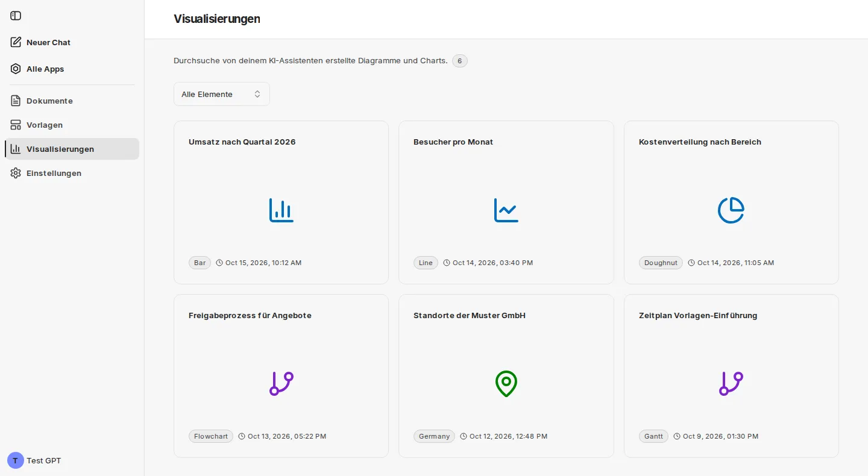Click the Flowchart type badge
This screenshot has width=868, height=476.
pos(211,436)
